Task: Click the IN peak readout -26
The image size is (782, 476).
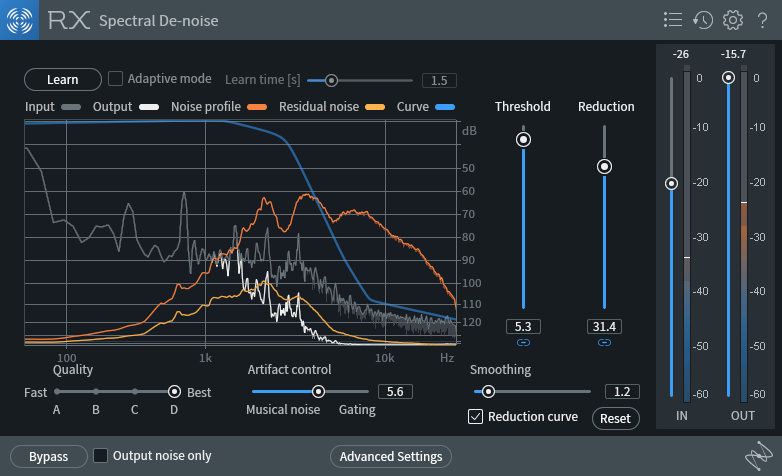Action: click(681, 54)
